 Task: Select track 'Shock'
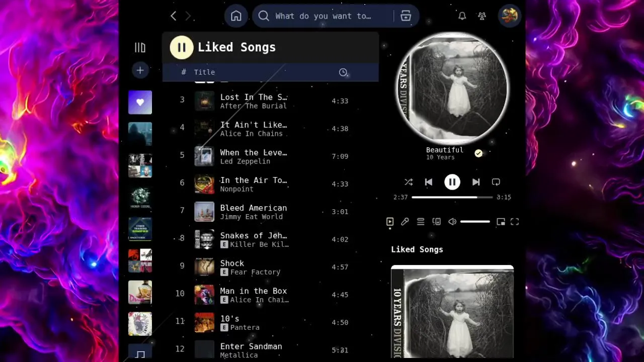click(x=232, y=263)
